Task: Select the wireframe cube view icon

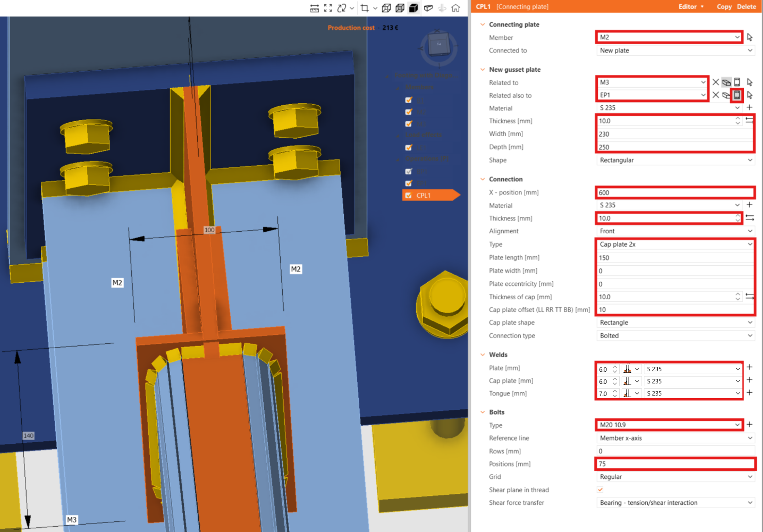Action: click(386, 8)
